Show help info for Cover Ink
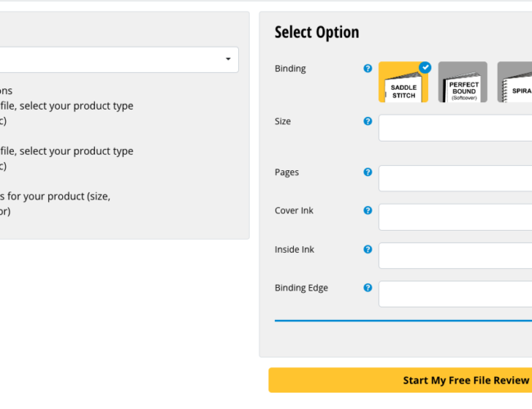532x409 pixels. click(367, 211)
